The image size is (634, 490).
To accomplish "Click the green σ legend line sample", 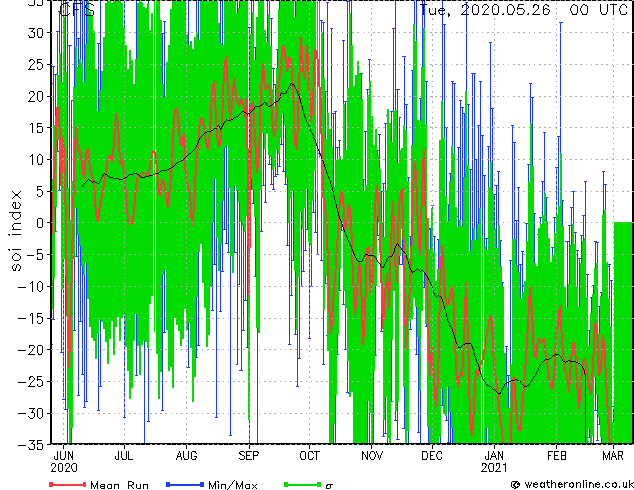I will tap(302, 484).
